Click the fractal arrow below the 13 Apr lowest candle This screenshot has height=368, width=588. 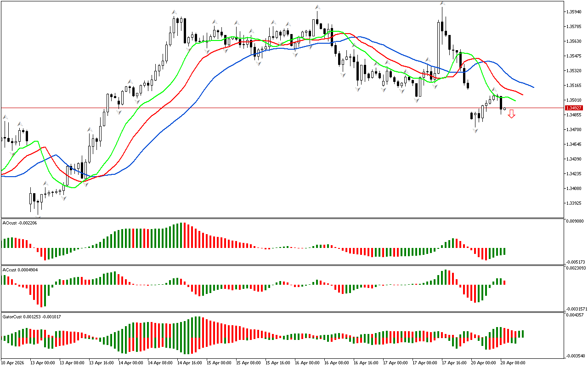(x=38, y=216)
